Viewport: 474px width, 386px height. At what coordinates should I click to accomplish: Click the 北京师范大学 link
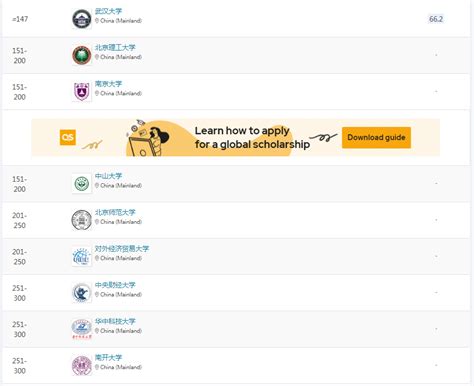[x=115, y=212]
